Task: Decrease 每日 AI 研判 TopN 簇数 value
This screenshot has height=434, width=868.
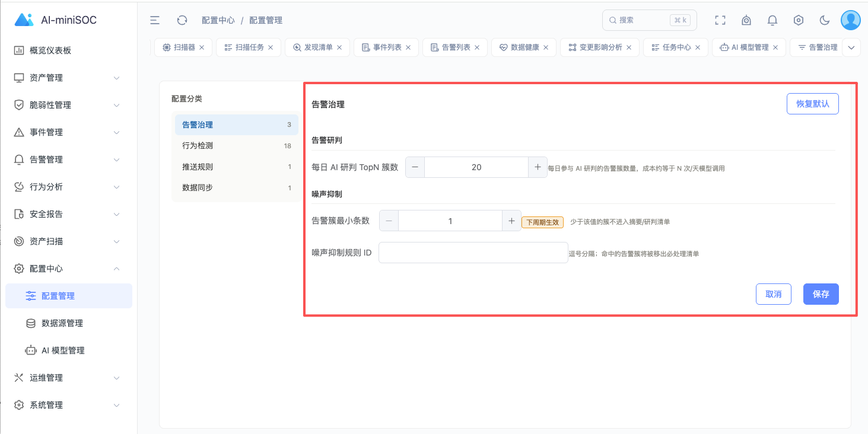Action: point(415,167)
